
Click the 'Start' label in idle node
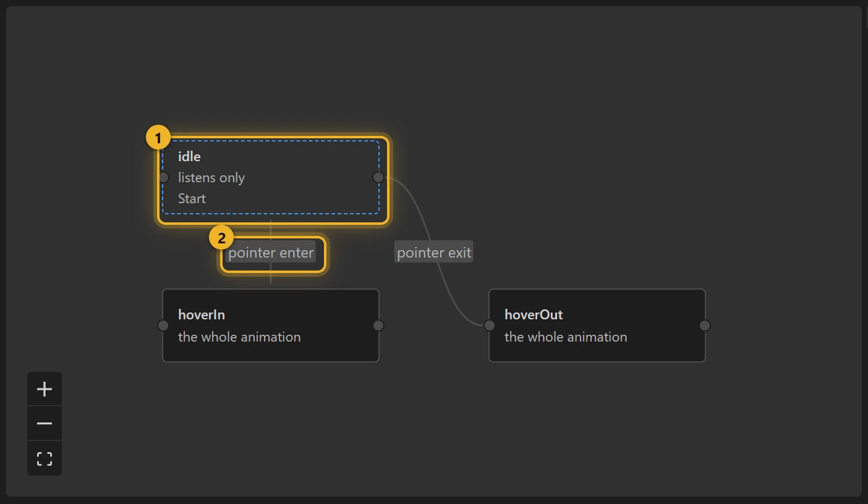tap(192, 199)
